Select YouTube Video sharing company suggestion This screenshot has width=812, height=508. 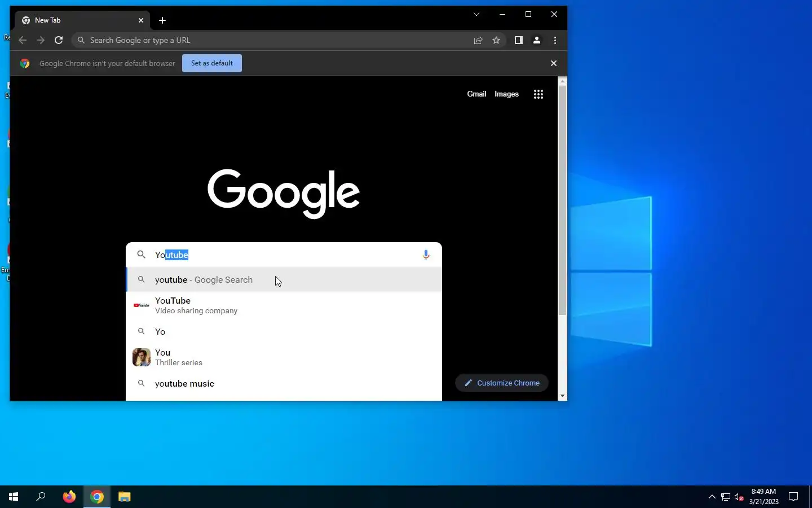(x=284, y=305)
